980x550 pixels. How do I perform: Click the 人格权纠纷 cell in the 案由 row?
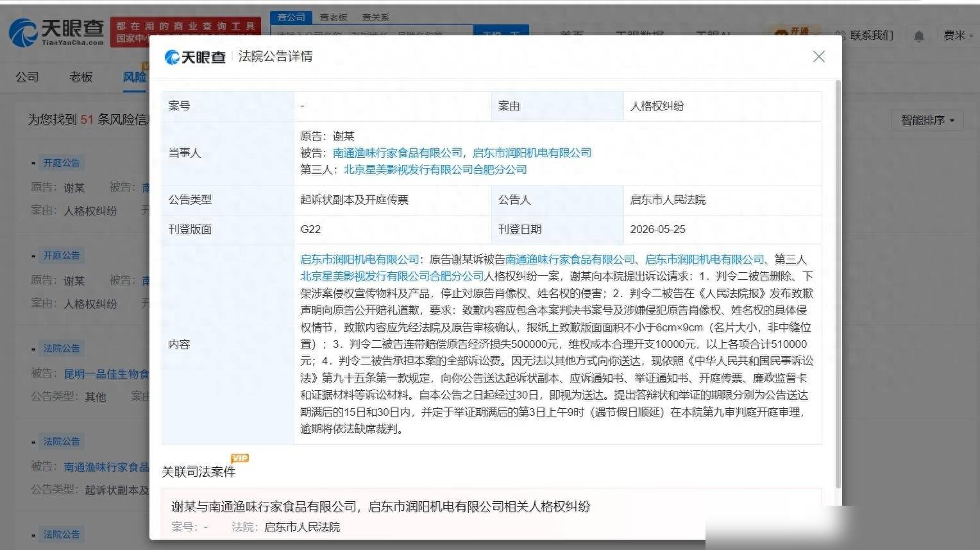[657, 106]
